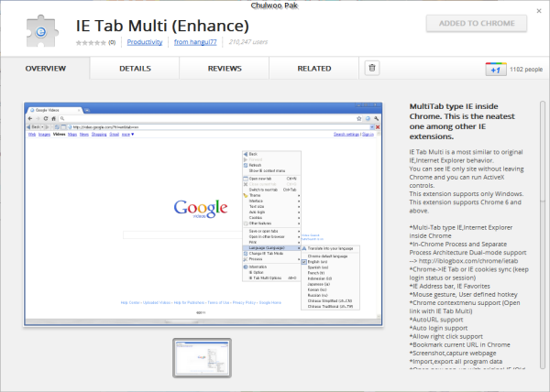Click the description panel vertical scrollbar

pyautogui.click(x=543, y=234)
